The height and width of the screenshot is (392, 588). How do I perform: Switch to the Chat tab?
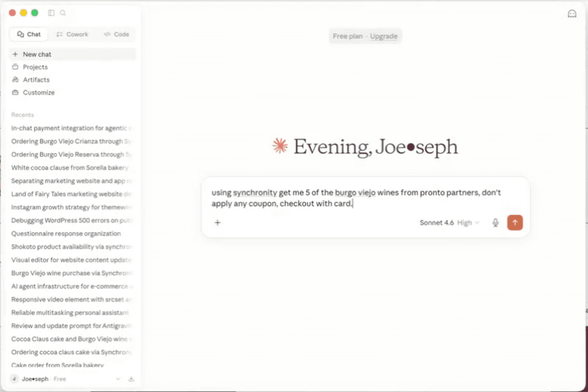(x=29, y=34)
